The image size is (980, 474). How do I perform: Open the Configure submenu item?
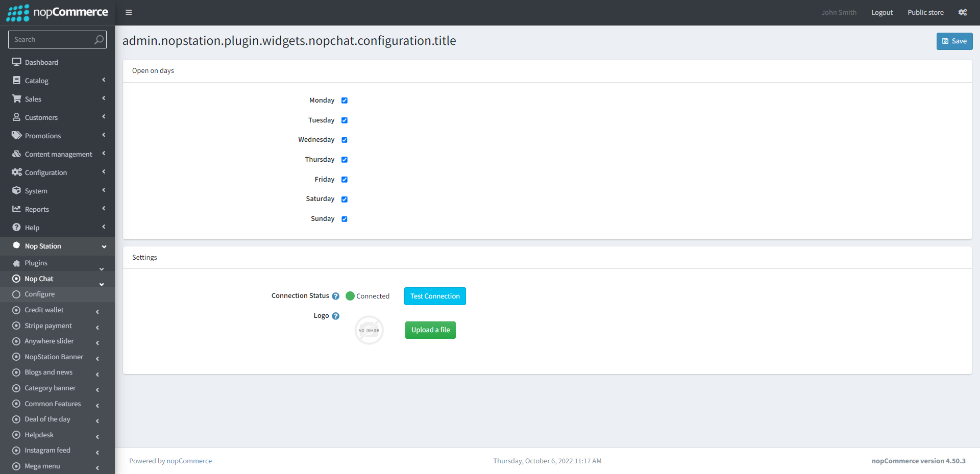57,294
